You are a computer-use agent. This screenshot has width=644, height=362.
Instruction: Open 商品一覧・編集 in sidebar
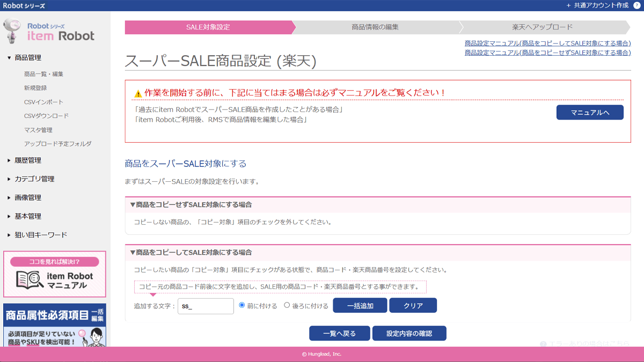(43, 74)
